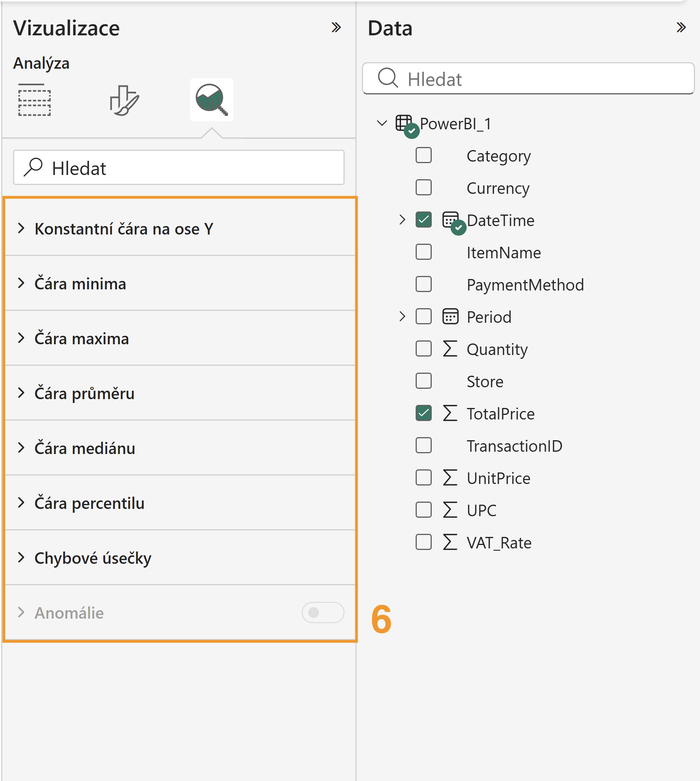
Task: Check the Store field checkbox
Action: pos(423,381)
